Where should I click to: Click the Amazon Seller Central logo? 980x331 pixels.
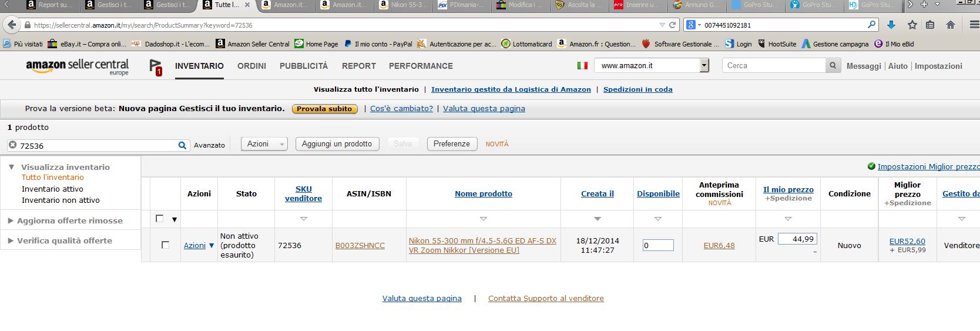77,66
